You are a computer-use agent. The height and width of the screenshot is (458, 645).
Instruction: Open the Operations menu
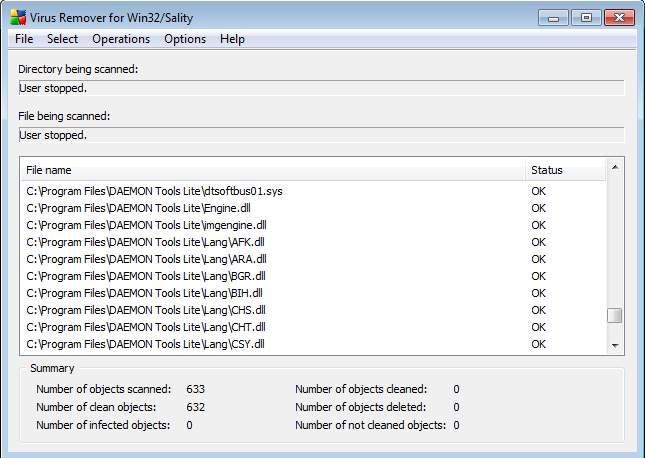[121, 39]
